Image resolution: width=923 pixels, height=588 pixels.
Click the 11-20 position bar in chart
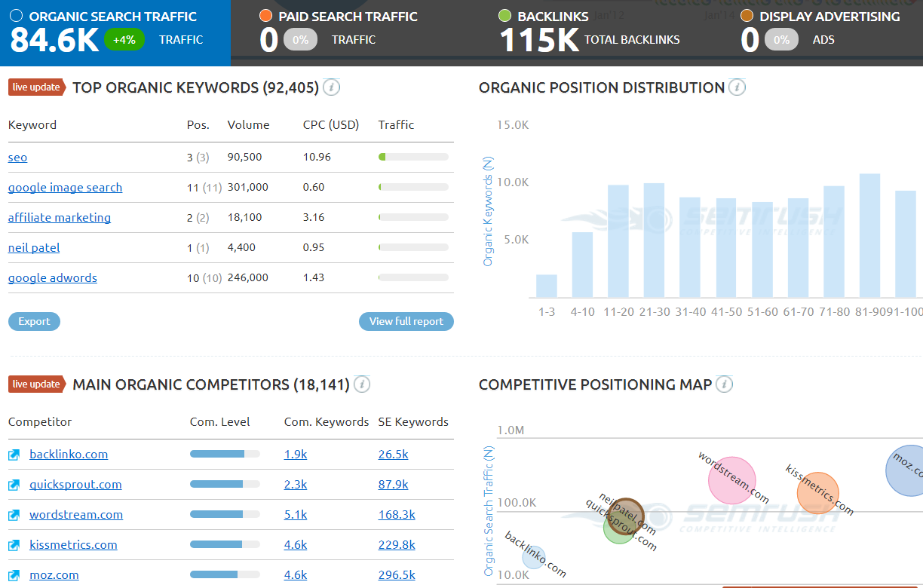[x=618, y=241]
